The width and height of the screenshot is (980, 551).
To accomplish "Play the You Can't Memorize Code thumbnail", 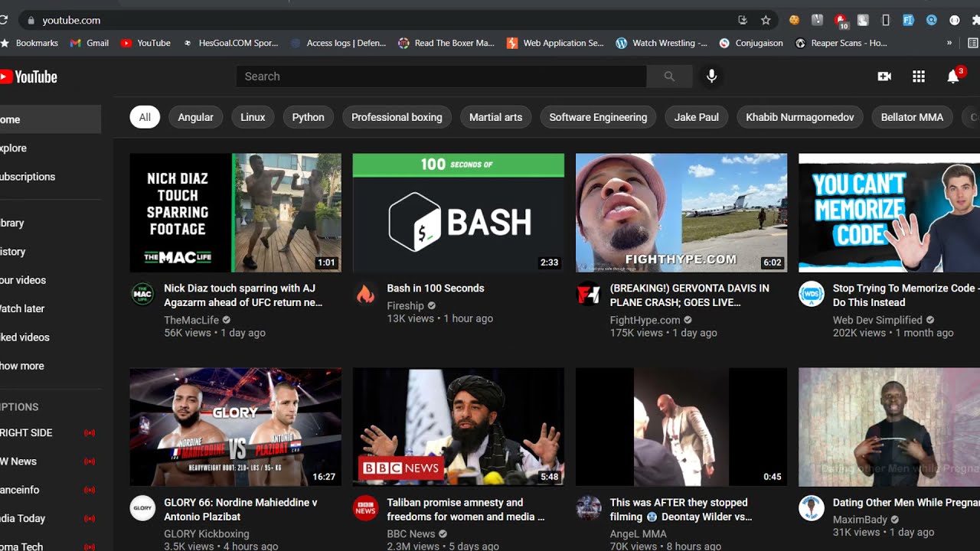I will tap(890, 213).
